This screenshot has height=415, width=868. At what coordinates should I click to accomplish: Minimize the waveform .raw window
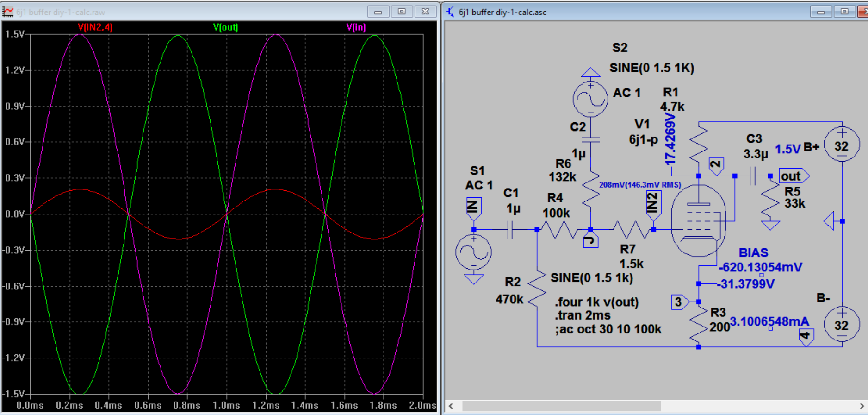click(x=378, y=12)
